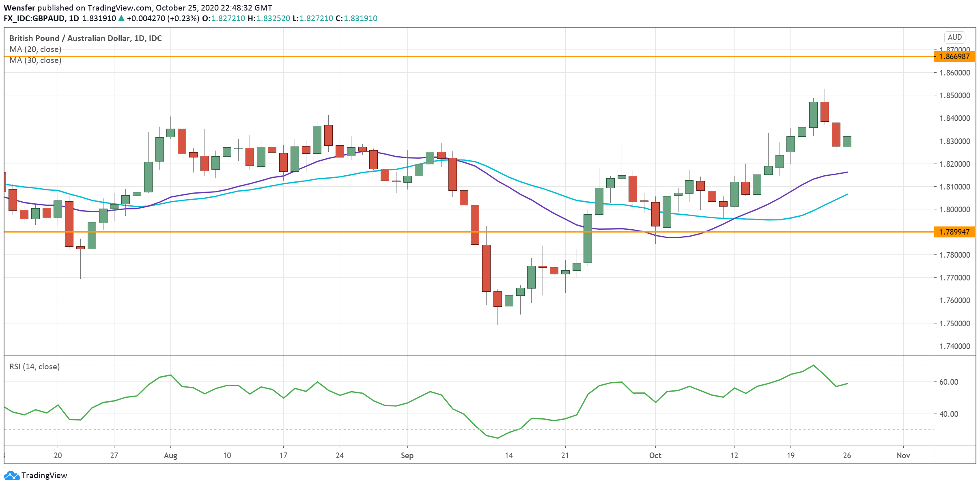Click the AUD currency badge

tap(954, 37)
